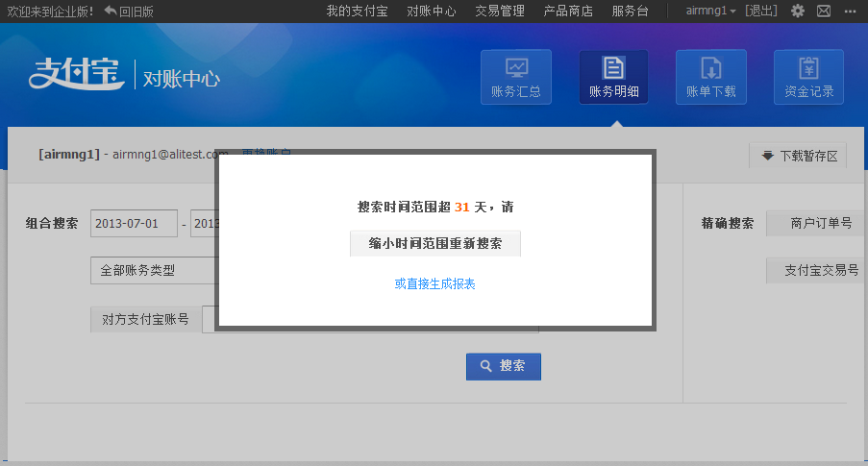Click 缩小时间范围重新搜索 button in dialog
Image resolution: width=868 pixels, height=466 pixels.
(435, 243)
